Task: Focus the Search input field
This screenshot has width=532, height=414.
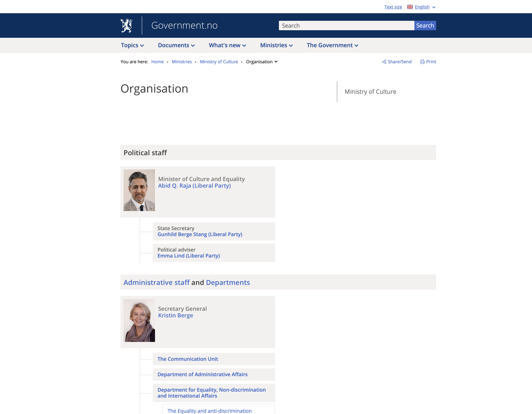Action: click(346, 26)
